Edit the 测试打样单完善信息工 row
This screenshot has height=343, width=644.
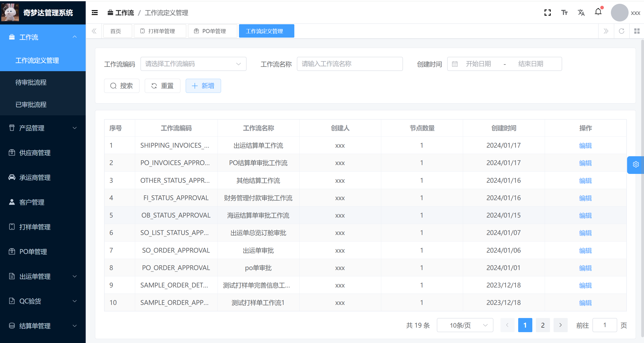tap(585, 285)
